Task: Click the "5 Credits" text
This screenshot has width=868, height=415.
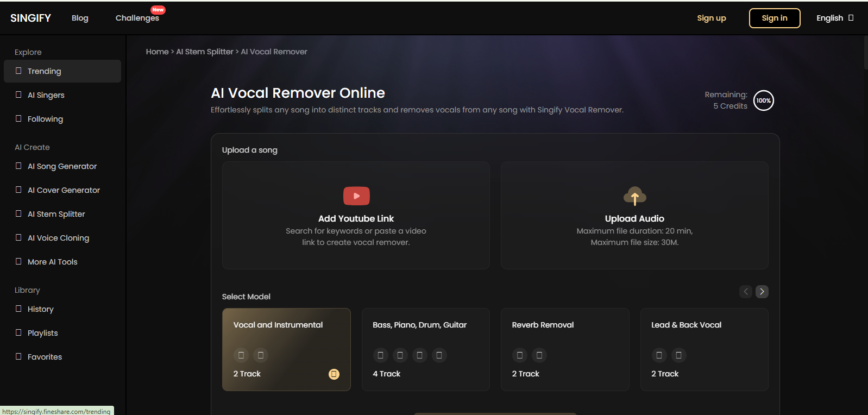Action: [731, 106]
